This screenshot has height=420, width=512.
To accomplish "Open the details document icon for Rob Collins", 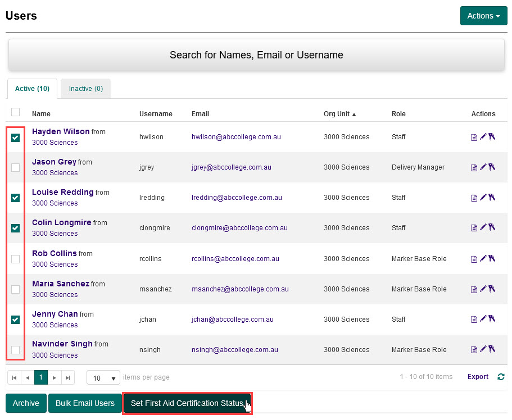I will click(474, 259).
